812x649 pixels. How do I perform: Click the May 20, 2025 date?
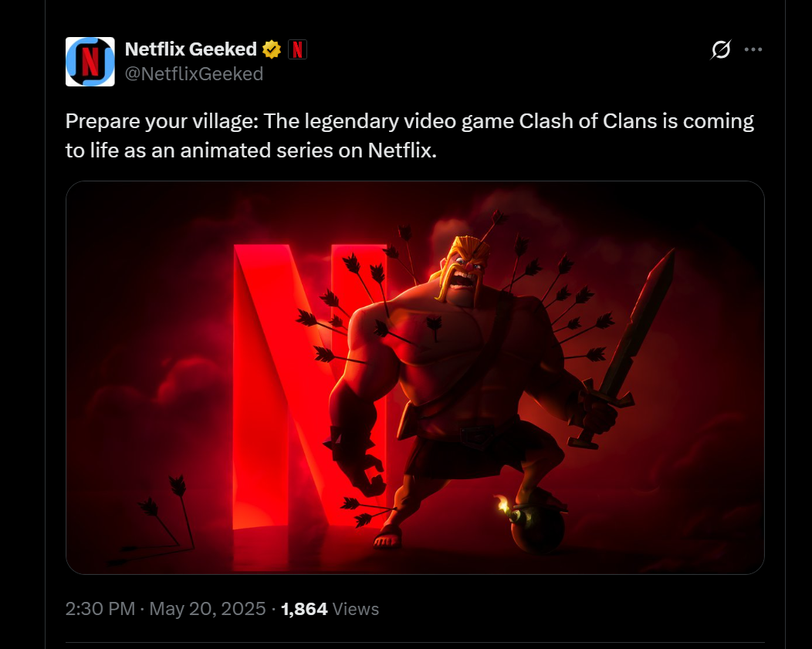(x=208, y=609)
